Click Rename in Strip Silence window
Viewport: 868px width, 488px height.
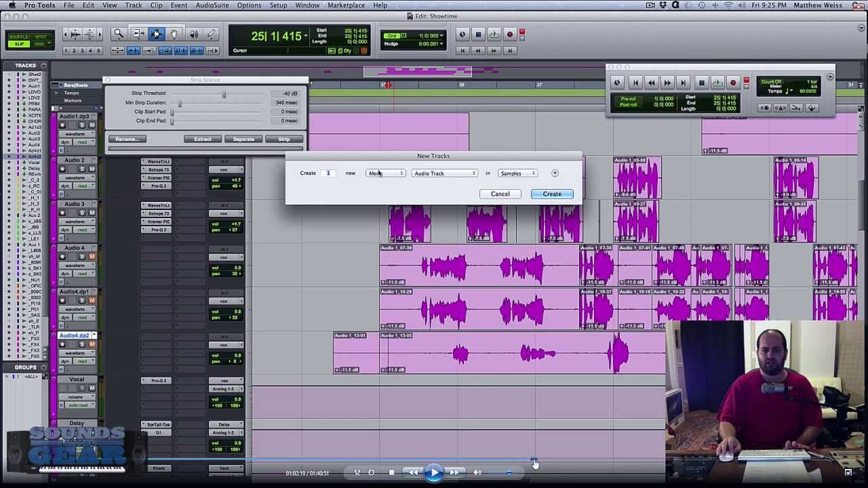tap(127, 139)
